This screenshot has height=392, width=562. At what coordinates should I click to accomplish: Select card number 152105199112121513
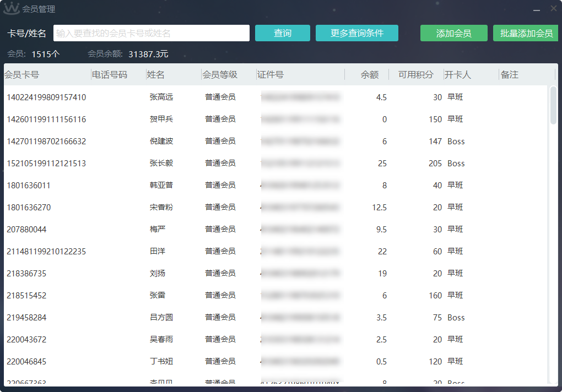(x=46, y=164)
